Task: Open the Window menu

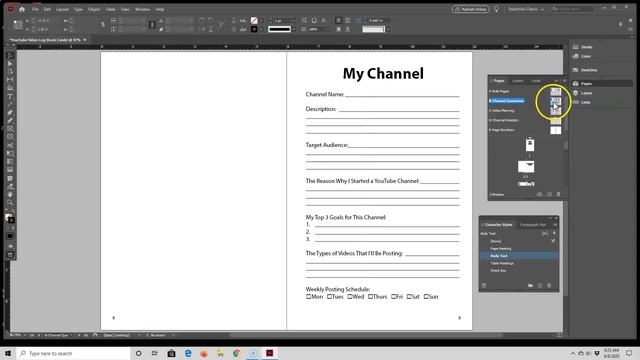Action: click(142, 9)
